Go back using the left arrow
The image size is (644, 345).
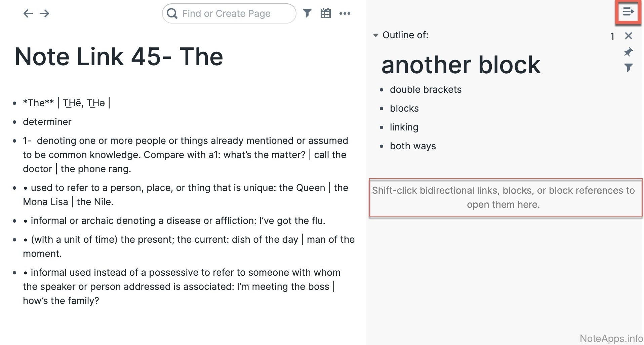(28, 13)
